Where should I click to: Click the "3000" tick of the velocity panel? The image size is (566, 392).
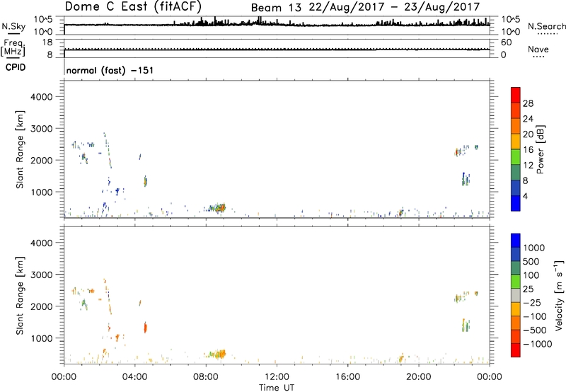click(x=41, y=275)
